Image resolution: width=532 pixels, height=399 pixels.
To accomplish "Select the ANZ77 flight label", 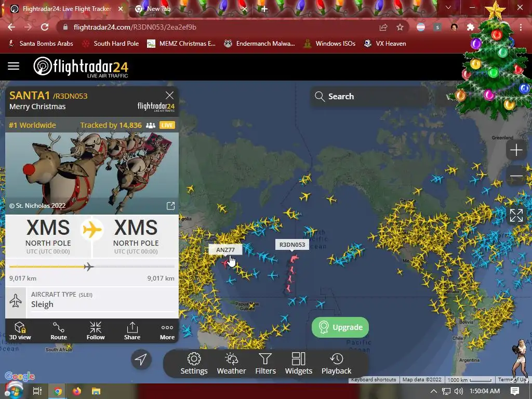I will click(225, 250).
